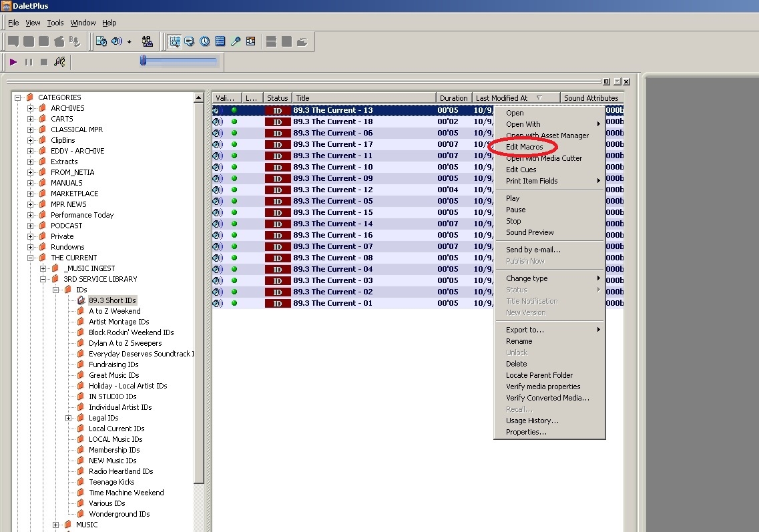Expand the Open With submenu arrow
Screen dimensions: 759x532
(598, 124)
